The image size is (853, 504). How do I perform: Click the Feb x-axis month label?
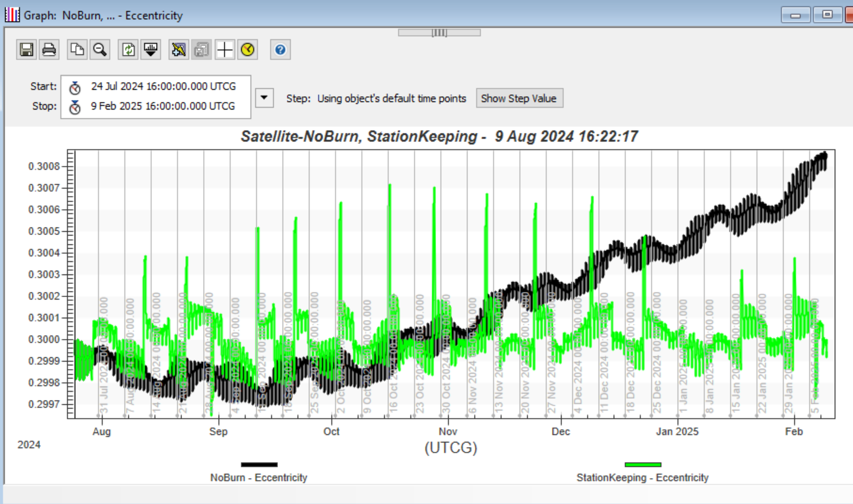[x=794, y=431]
